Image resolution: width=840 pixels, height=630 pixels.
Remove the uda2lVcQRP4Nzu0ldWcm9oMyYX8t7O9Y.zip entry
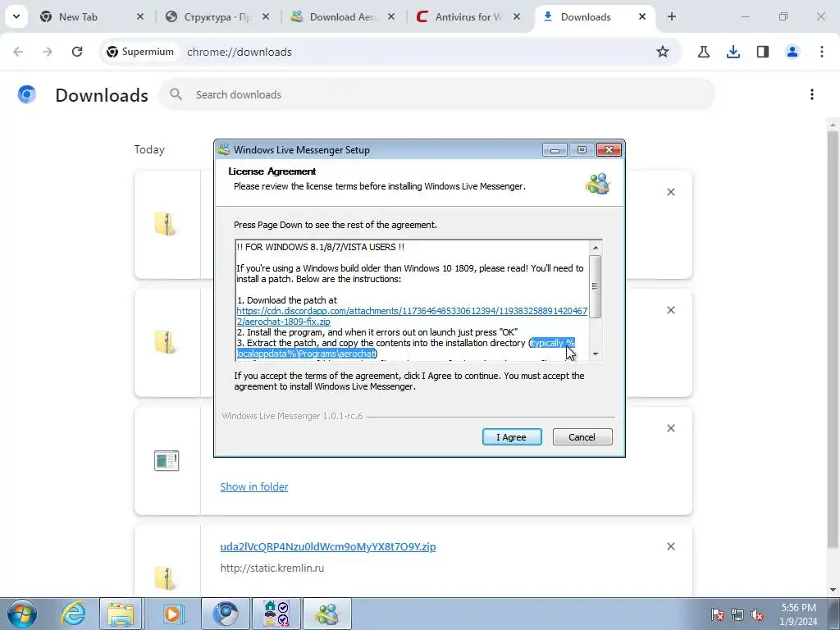[671, 546]
